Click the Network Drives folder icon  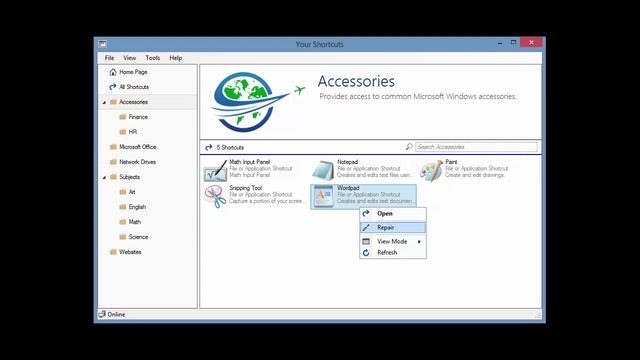click(x=113, y=162)
